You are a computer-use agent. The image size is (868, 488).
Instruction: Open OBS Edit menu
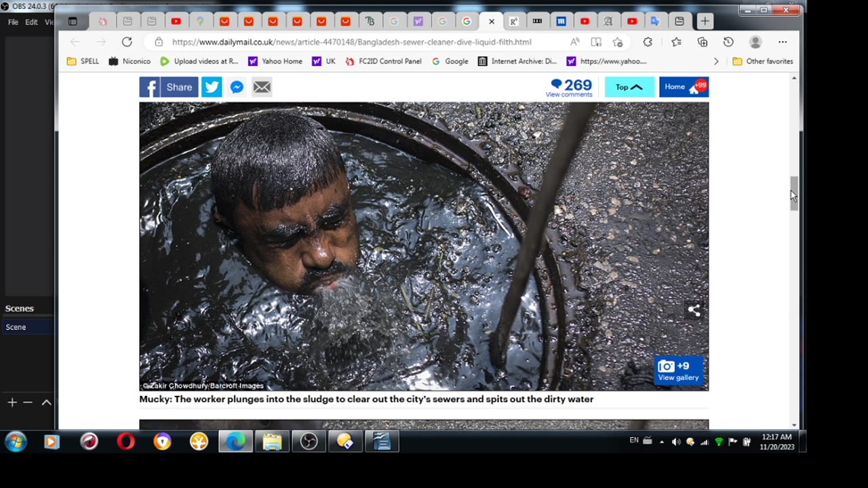(x=32, y=22)
